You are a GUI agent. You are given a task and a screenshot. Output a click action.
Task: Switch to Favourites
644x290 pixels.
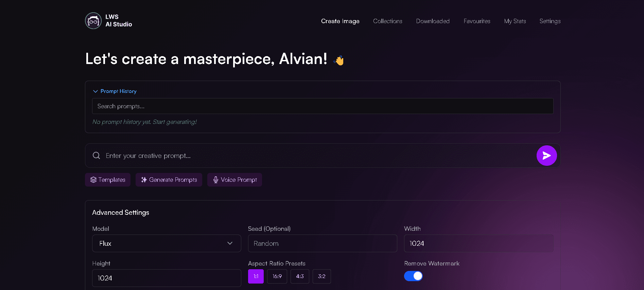(x=477, y=21)
